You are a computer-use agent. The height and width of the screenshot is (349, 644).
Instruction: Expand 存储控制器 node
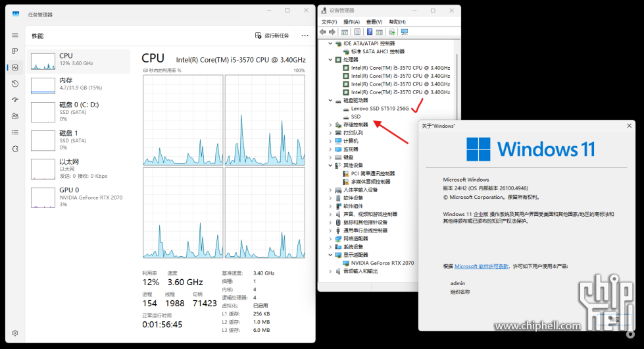click(x=330, y=124)
